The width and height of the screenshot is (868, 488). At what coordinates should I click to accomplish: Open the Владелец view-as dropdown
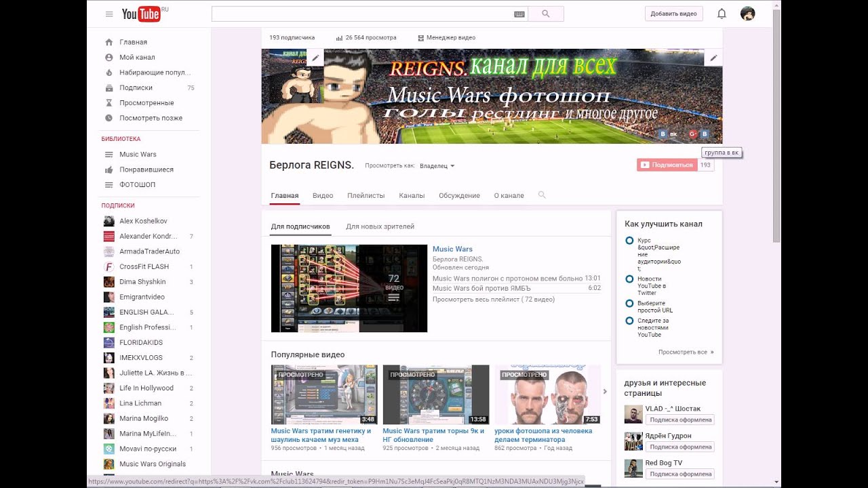tap(437, 166)
